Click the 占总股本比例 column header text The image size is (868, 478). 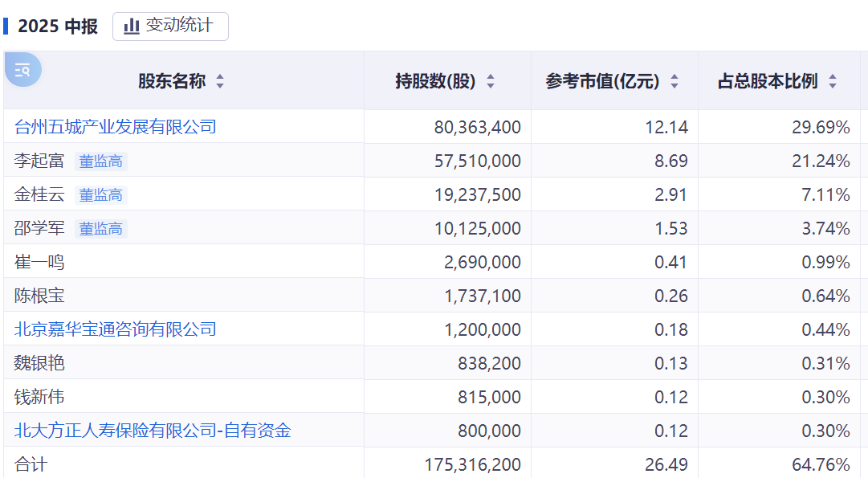click(x=767, y=81)
